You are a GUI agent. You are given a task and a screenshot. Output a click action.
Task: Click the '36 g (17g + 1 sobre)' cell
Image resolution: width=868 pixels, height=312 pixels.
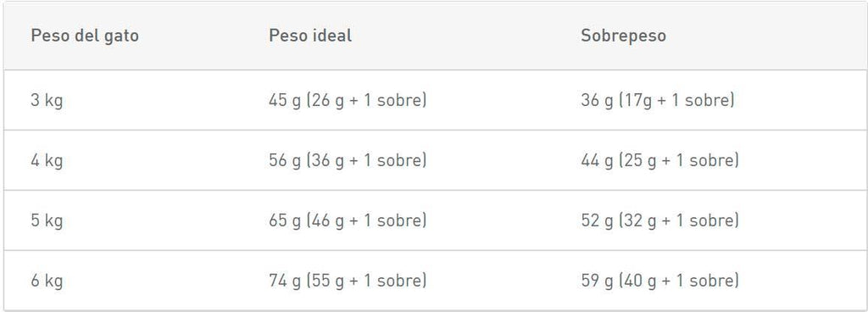[658, 101]
